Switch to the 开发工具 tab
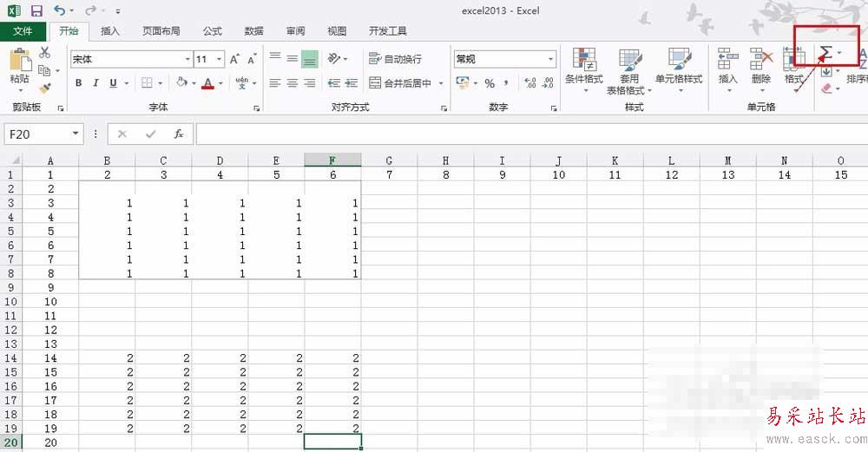This screenshot has height=452, width=868. [388, 31]
